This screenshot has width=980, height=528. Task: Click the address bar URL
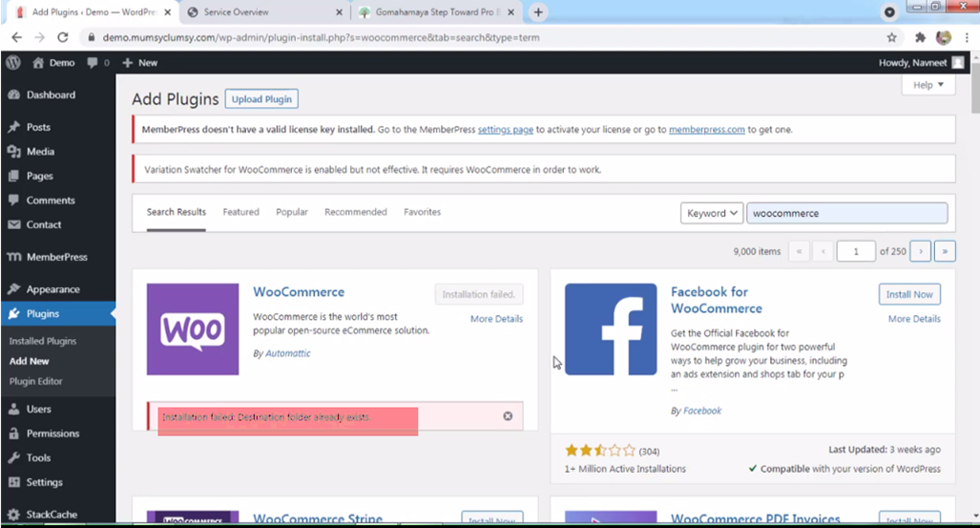pos(322,37)
